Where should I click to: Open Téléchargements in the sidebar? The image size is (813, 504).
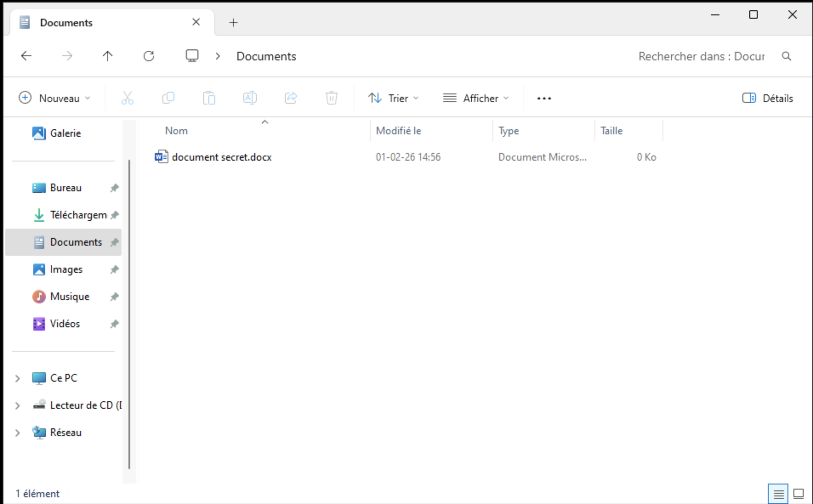tap(64, 215)
